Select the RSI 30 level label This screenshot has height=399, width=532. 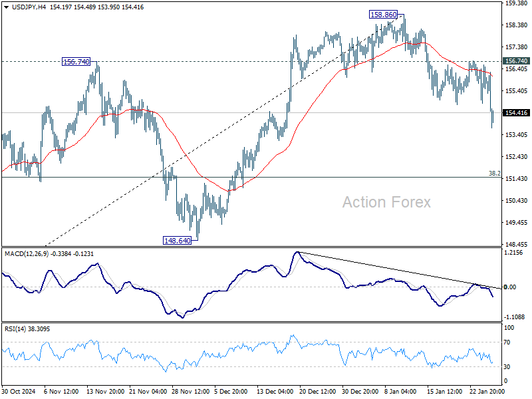[x=507, y=367]
